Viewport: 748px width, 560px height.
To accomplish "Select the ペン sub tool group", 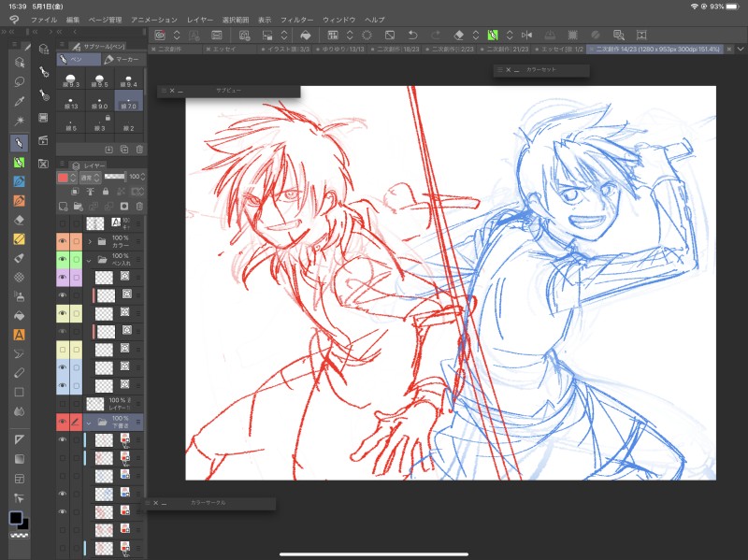I will [x=79, y=59].
